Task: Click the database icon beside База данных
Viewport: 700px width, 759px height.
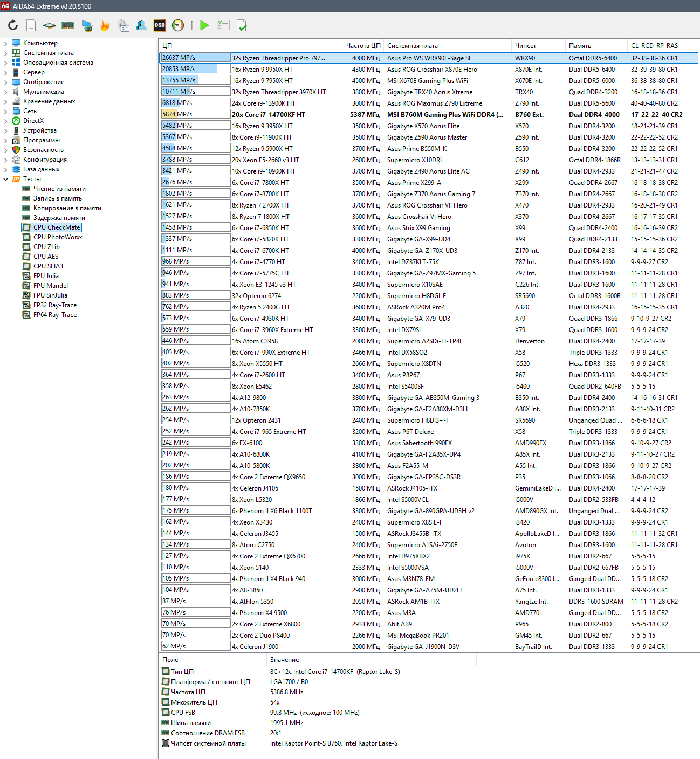Action: point(16,169)
